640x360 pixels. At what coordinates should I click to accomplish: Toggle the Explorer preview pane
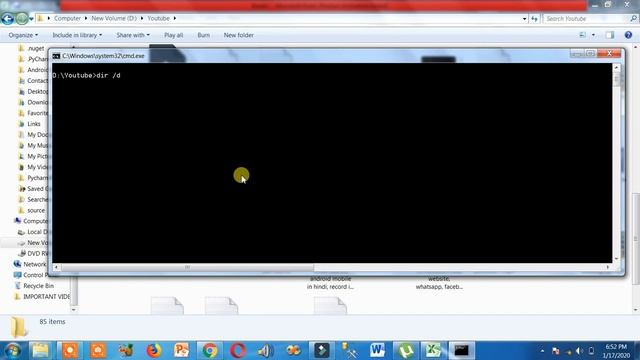(610, 35)
